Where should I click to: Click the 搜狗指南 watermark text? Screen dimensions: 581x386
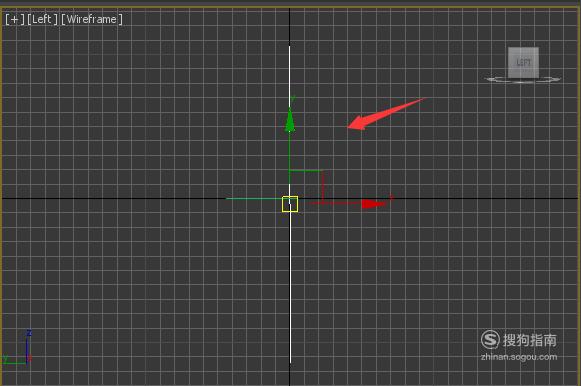(x=529, y=340)
